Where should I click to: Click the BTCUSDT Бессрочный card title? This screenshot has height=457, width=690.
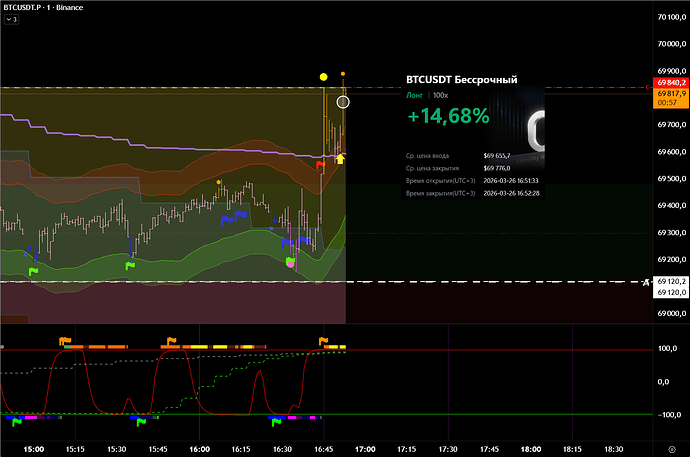click(x=461, y=79)
